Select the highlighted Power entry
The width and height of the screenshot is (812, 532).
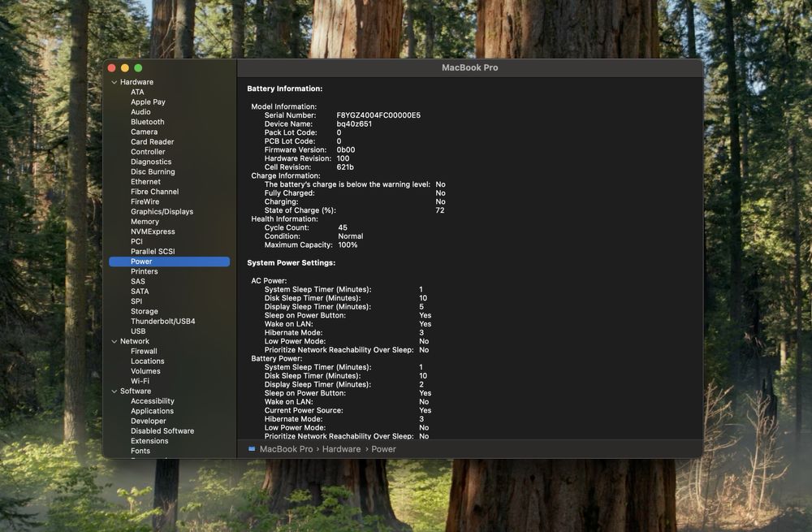pyautogui.click(x=170, y=262)
